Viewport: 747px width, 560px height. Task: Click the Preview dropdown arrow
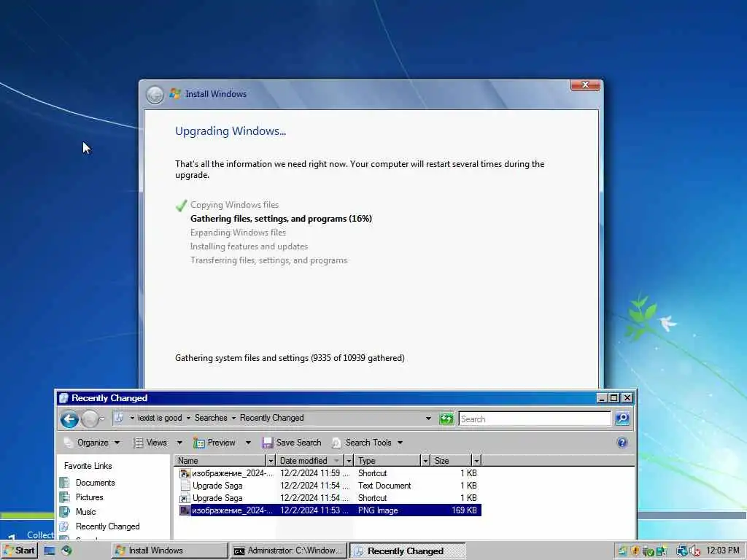[x=248, y=443]
